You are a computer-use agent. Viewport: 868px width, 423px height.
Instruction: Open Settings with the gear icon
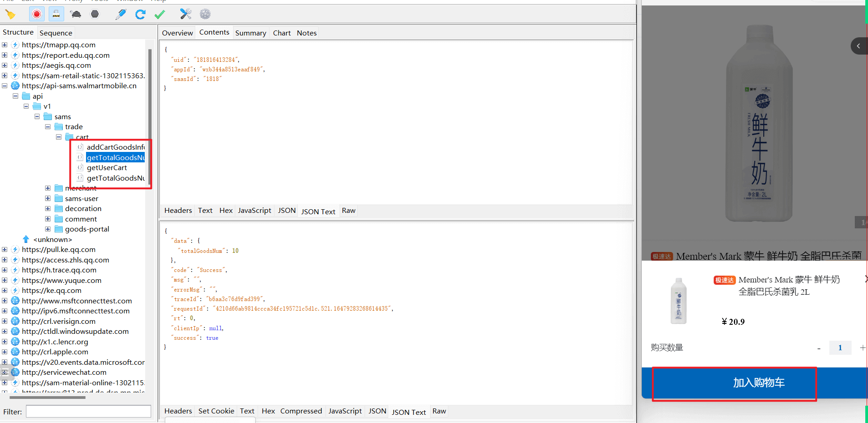tap(205, 14)
